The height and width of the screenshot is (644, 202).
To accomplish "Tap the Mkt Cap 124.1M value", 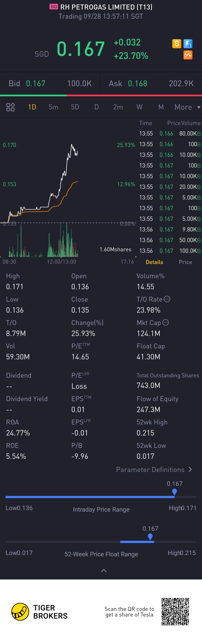I will [149, 334].
